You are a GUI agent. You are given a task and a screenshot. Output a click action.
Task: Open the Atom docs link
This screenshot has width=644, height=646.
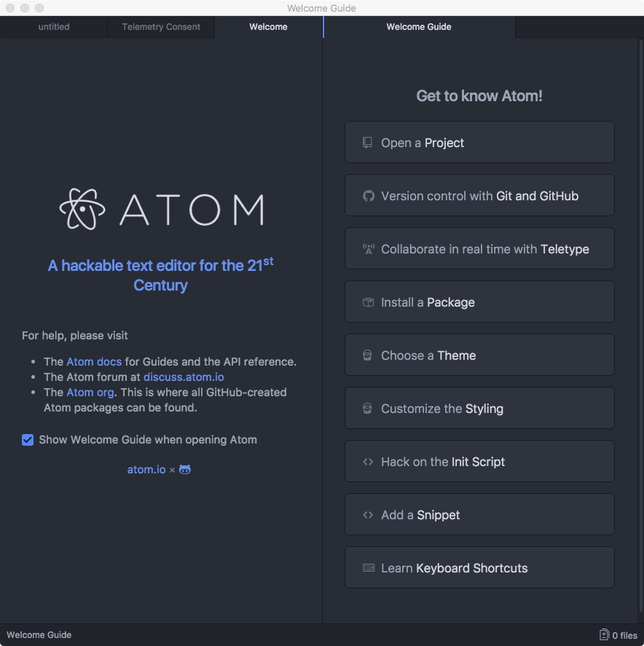tap(94, 361)
